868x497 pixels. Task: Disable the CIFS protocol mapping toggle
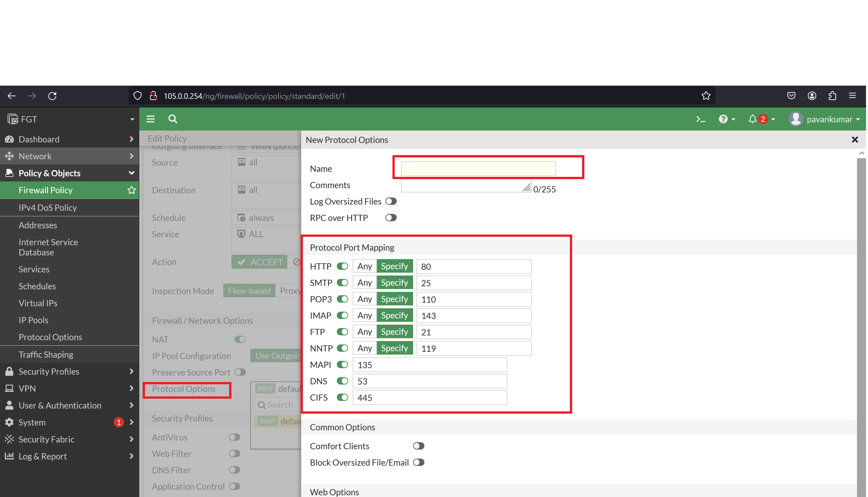click(342, 397)
